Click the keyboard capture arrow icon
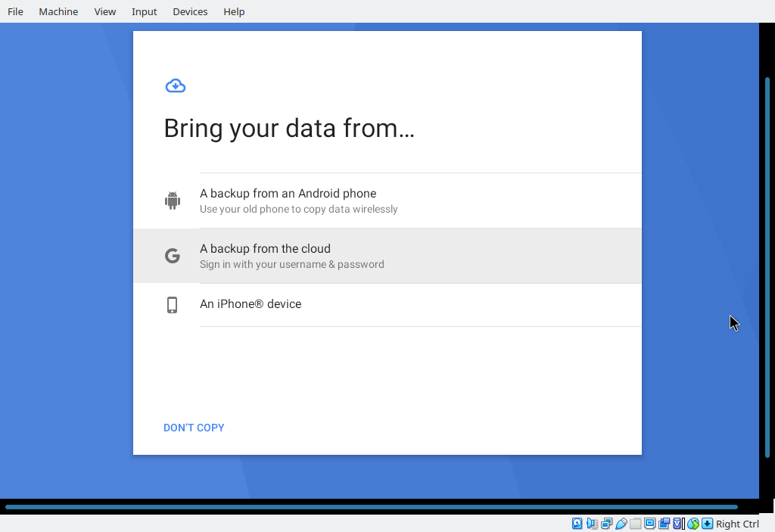The height and width of the screenshot is (532, 775). (x=708, y=523)
